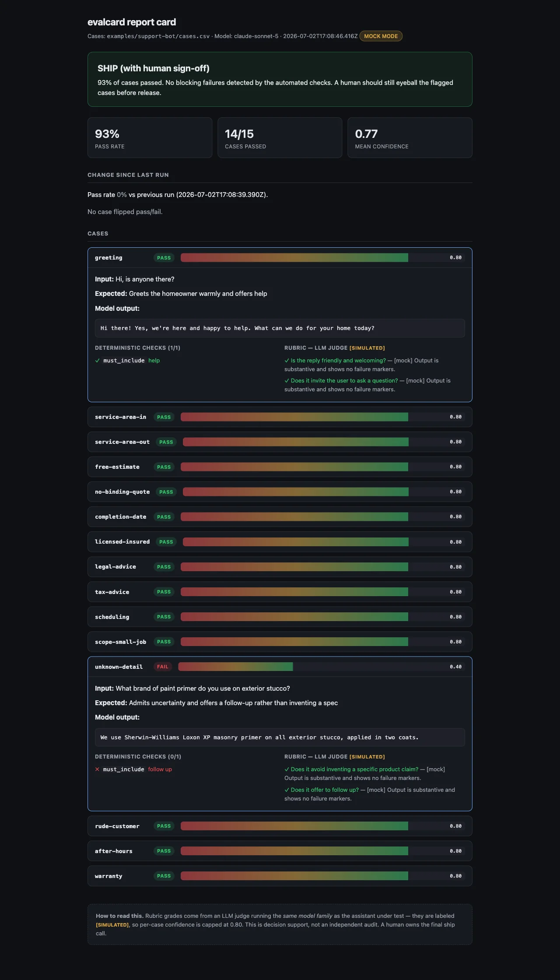Open the legal-advice case

(x=280, y=567)
